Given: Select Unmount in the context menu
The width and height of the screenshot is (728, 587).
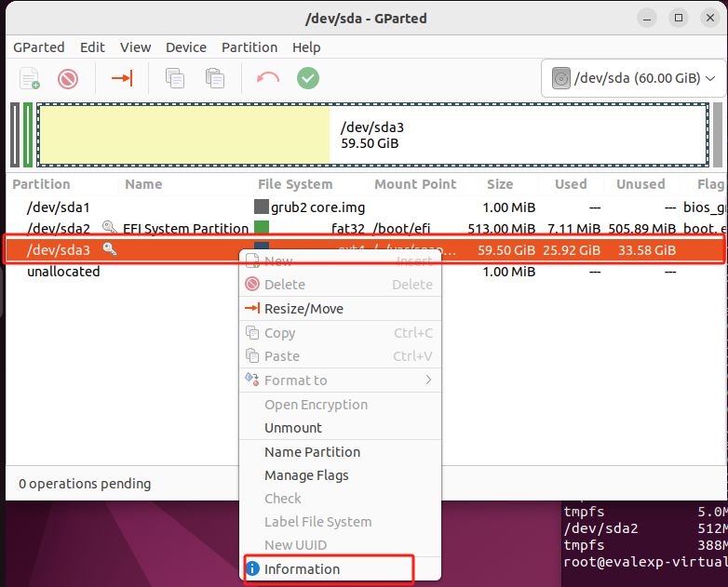Looking at the screenshot, I should click(x=292, y=428).
